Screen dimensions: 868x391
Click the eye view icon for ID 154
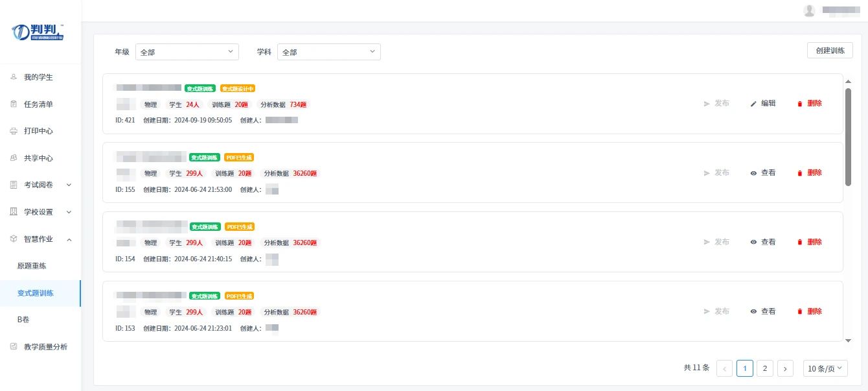(x=753, y=242)
